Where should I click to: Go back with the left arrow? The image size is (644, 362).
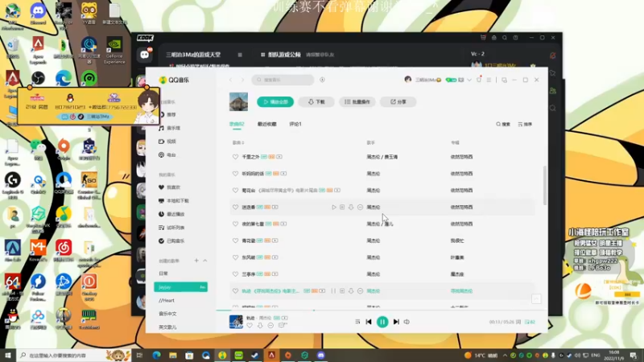tap(231, 80)
